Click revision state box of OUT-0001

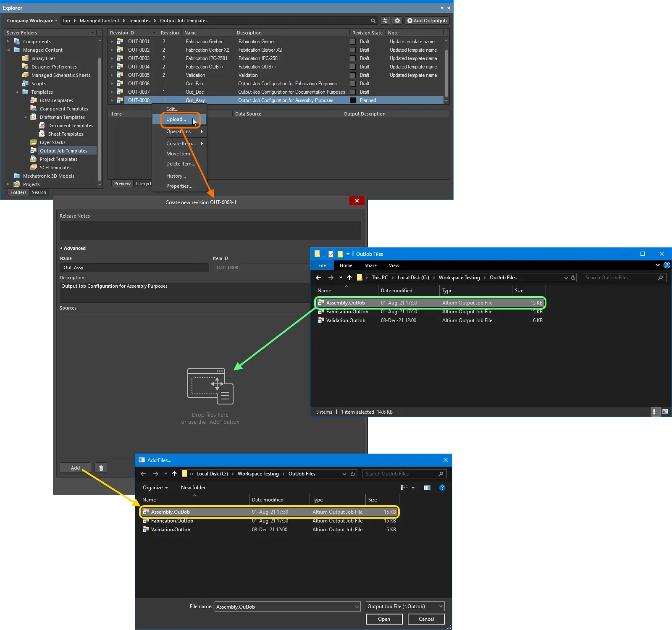pos(353,42)
